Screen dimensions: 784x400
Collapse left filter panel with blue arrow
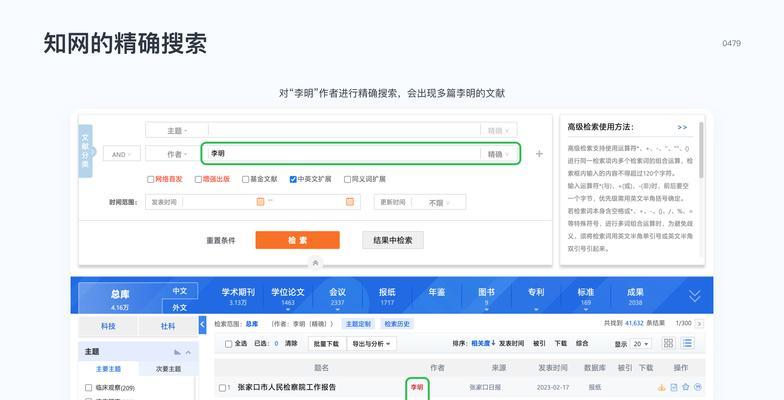pyautogui.click(x=202, y=324)
